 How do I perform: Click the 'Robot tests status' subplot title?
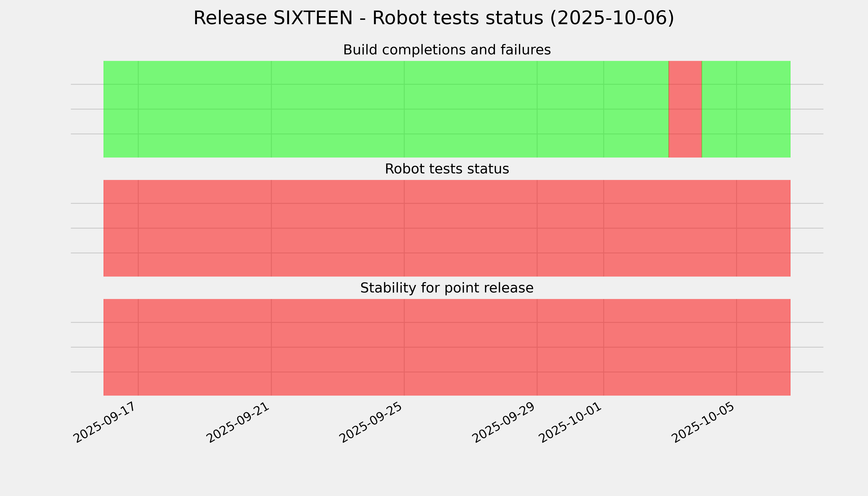[x=447, y=169]
